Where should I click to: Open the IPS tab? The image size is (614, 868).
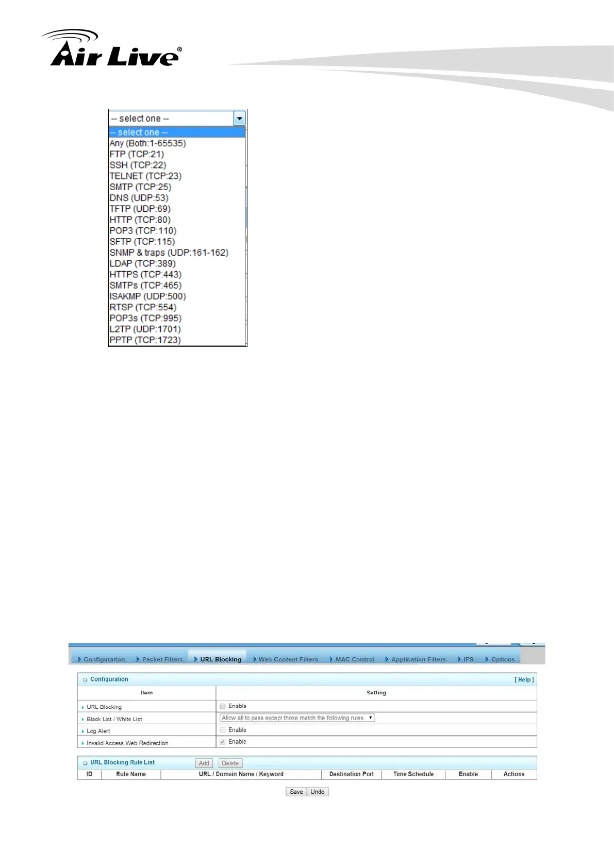point(468,659)
